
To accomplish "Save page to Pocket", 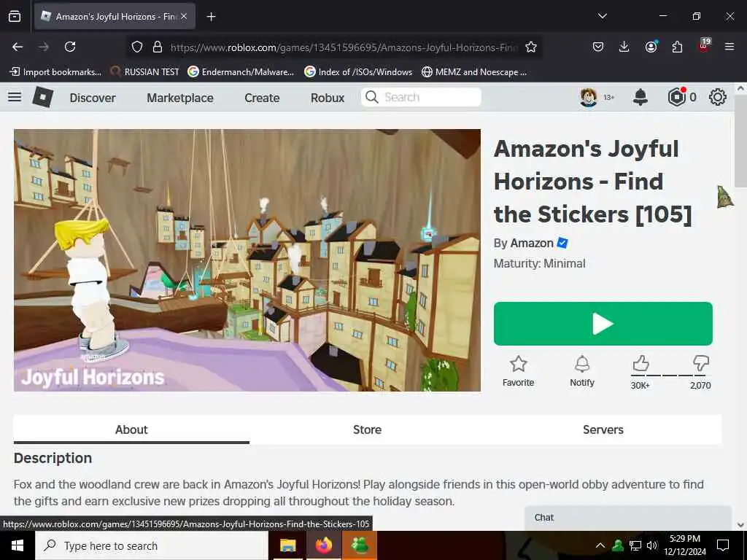I will [x=598, y=47].
